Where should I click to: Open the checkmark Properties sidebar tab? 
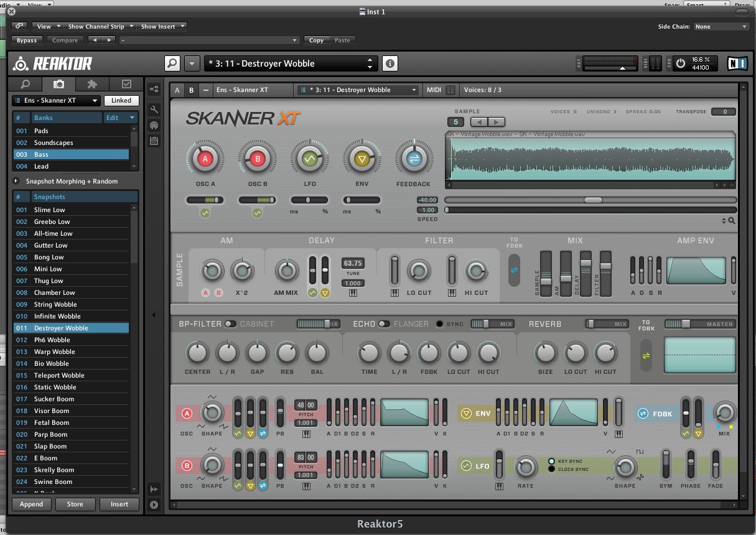click(126, 84)
